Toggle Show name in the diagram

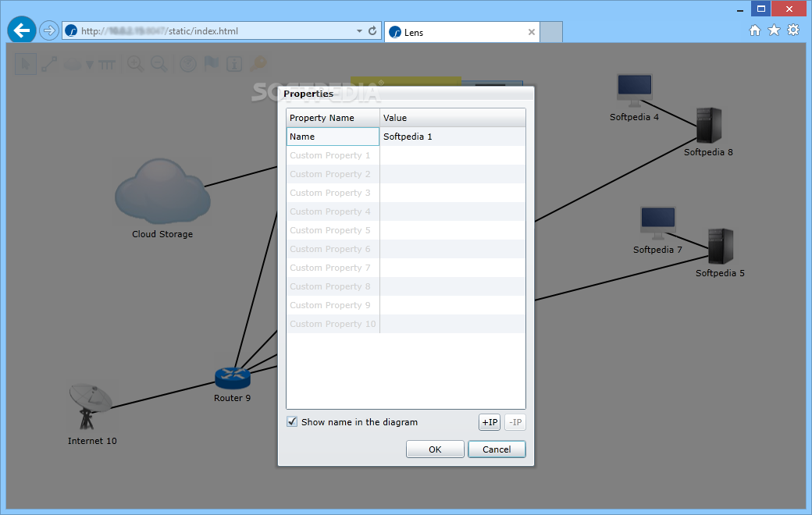(292, 422)
